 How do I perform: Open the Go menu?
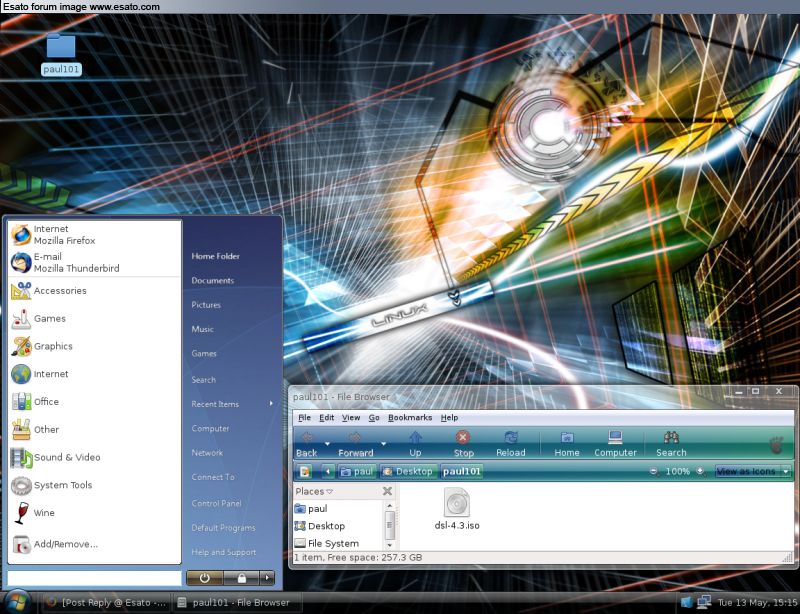point(374,417)
